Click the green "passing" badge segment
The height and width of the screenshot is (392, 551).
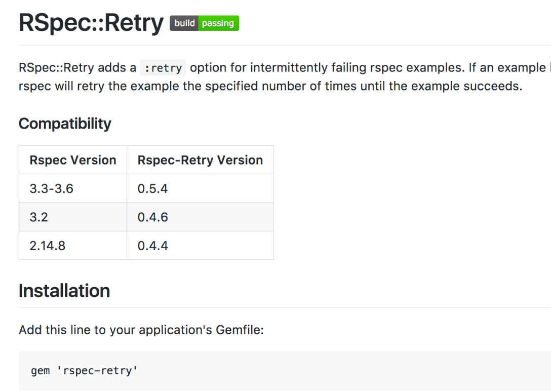pos(218,23)
